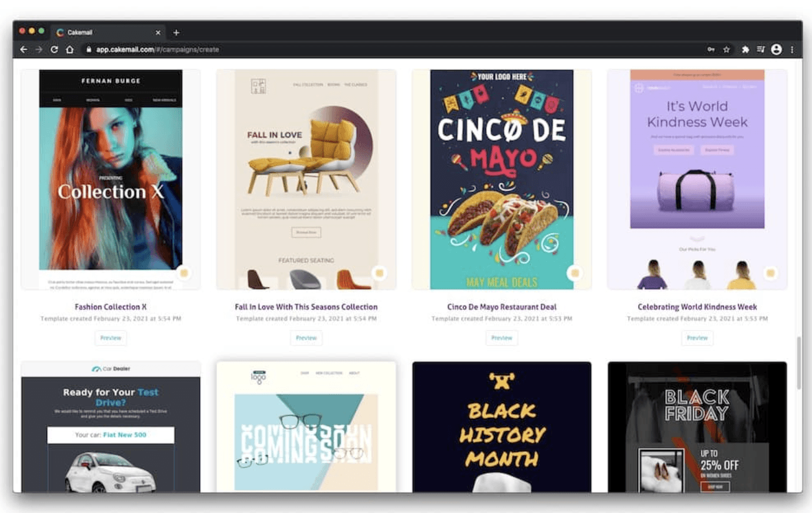Go back using browser back arrow
Image resolution: width=812 pixels, height=513 pixels.
pyautogui.click(x=24, y=50)
